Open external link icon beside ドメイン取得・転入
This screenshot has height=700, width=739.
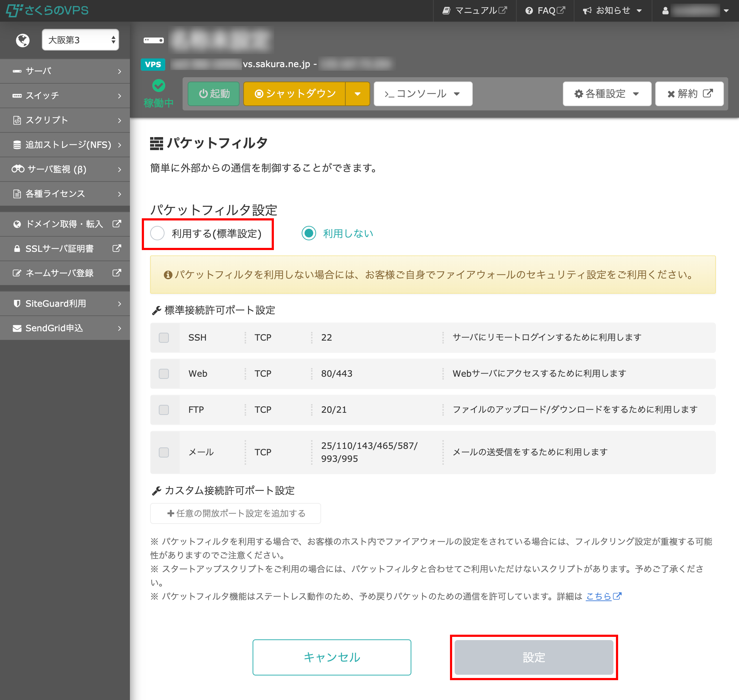pyautogui.click(x=117, y=224)
